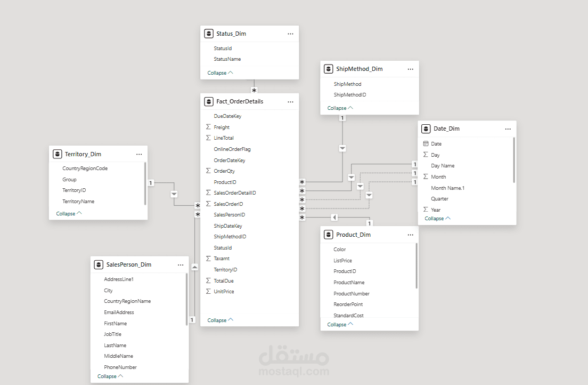Click the Status_Dim table icon
Viewport: 588px width, 385px height.
pyautogui.click(x=209, y=34)
